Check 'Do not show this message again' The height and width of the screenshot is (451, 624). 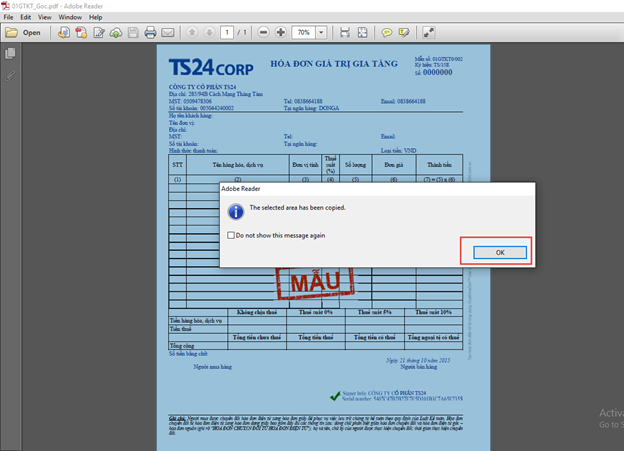[231, 235]
